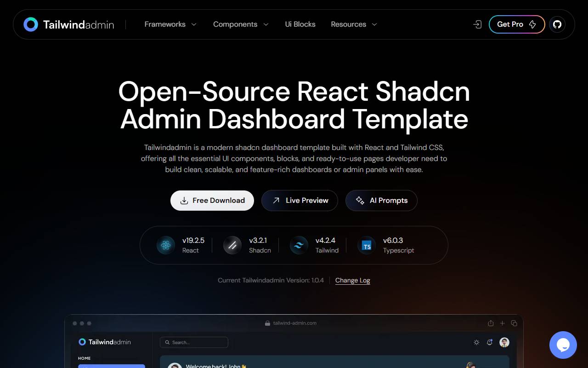Click the Get Pro button
This screenshot has height=368, width=588.
pyautogui.click(x=517, y=24)
